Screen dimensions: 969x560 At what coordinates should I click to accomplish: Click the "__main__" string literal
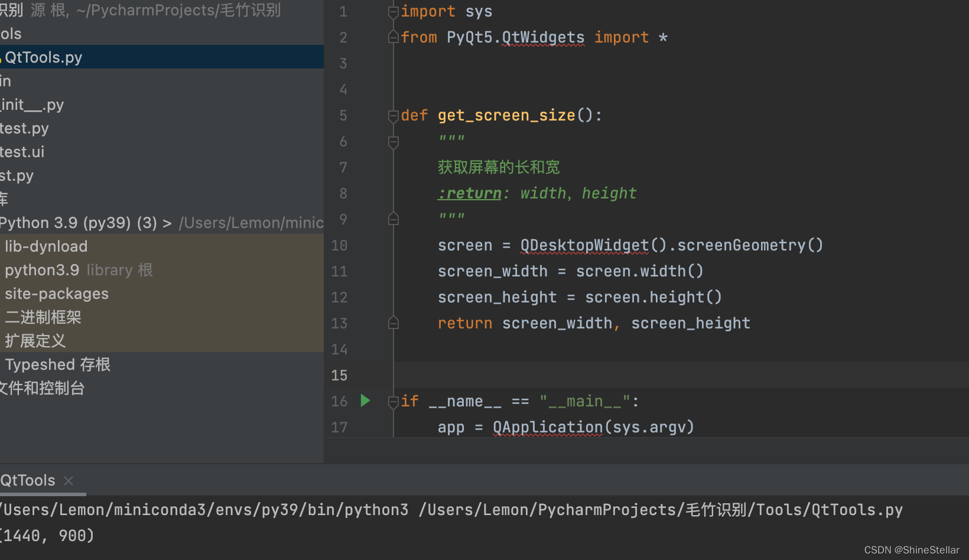point(585,401)
